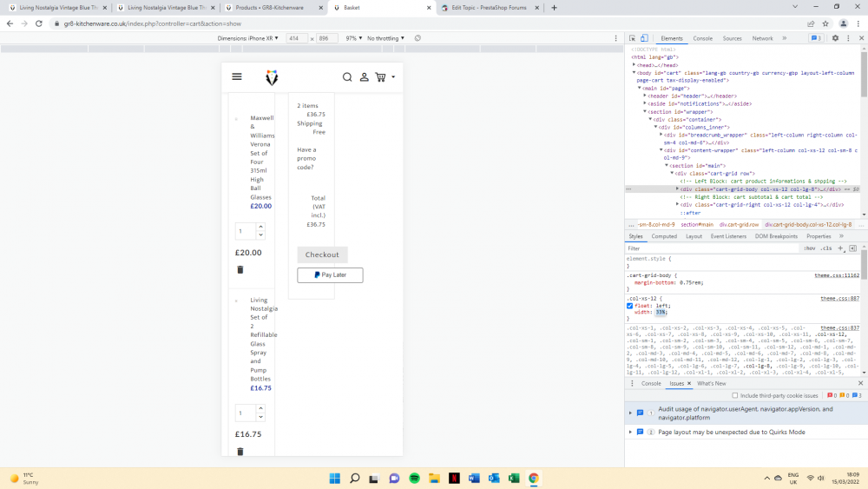Switch to the DevTools Console tab

pyautogui.click(x=702, y=38)
